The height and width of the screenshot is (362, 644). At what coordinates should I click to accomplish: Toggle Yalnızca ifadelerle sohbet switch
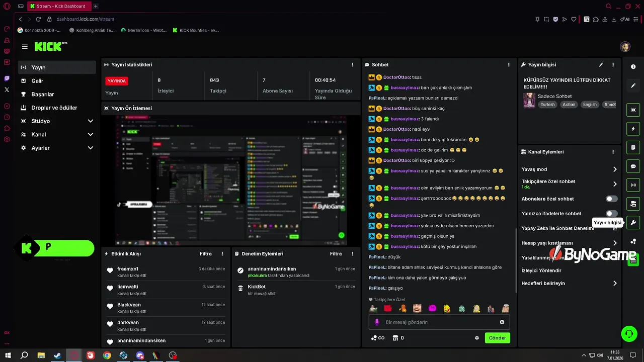[x=611, y=214]
